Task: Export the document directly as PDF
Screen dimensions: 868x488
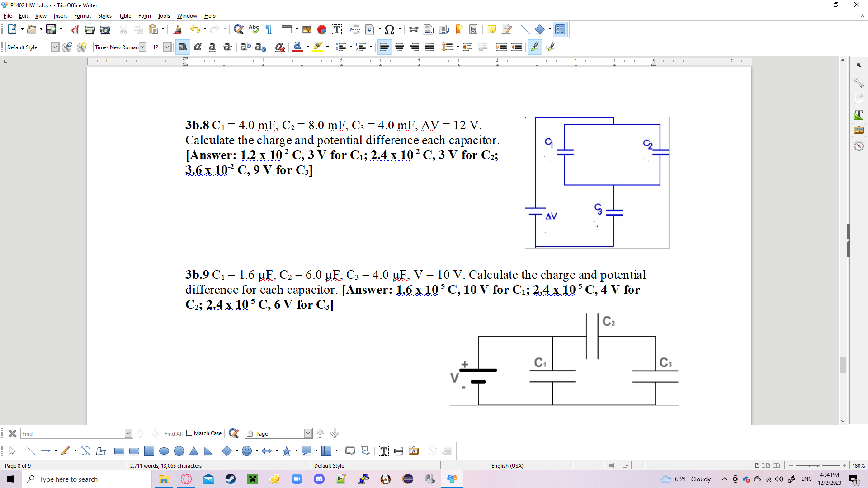Action: tap(74, 29)
